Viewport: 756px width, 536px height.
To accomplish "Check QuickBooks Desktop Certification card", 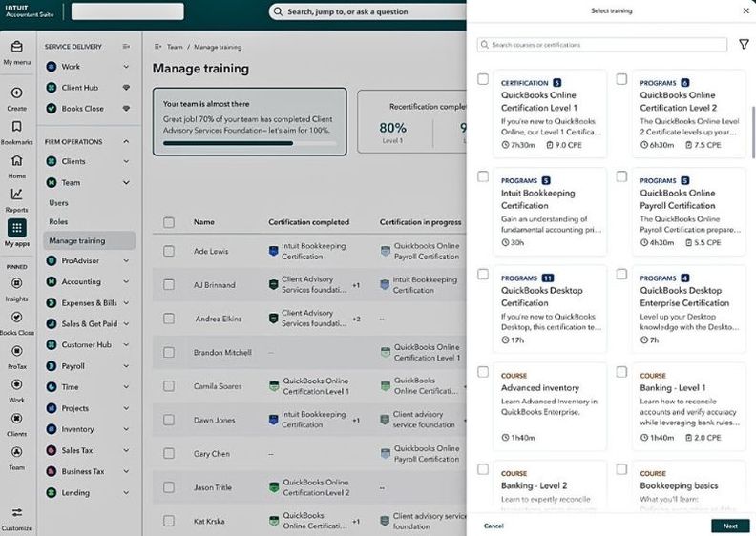I will [x=483, y=274].
